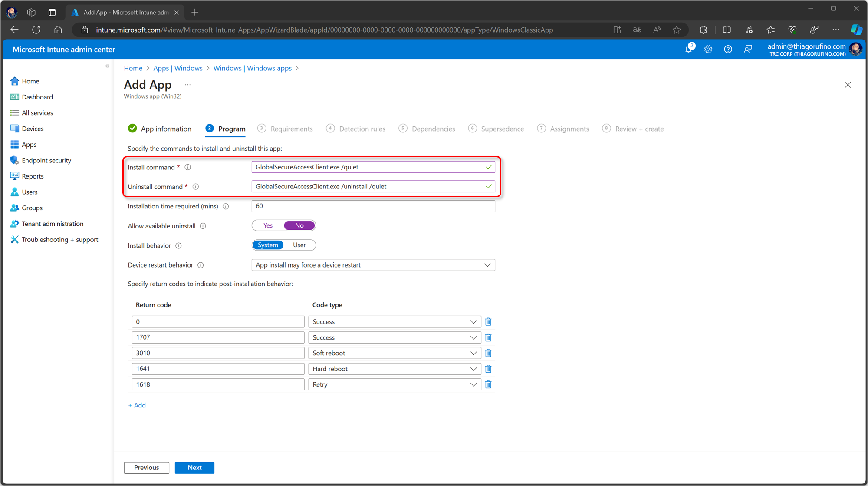Open browser settings and more menu

[836, 30]
